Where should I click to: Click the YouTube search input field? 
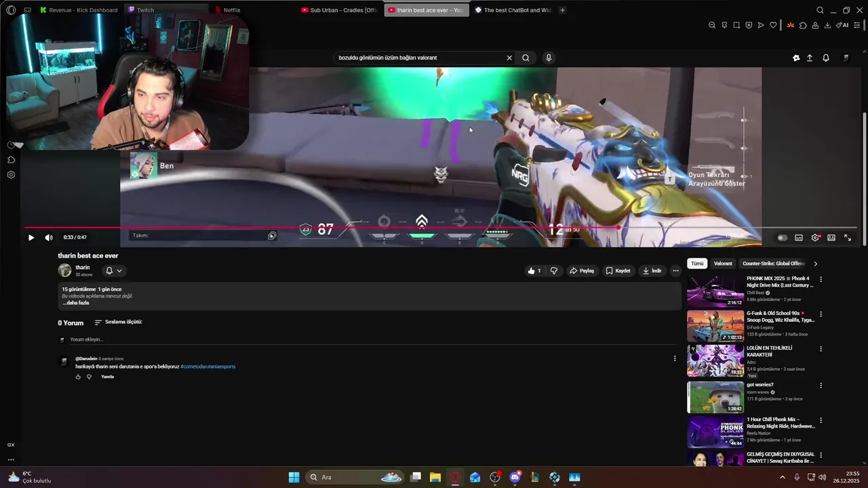(420, 58)
